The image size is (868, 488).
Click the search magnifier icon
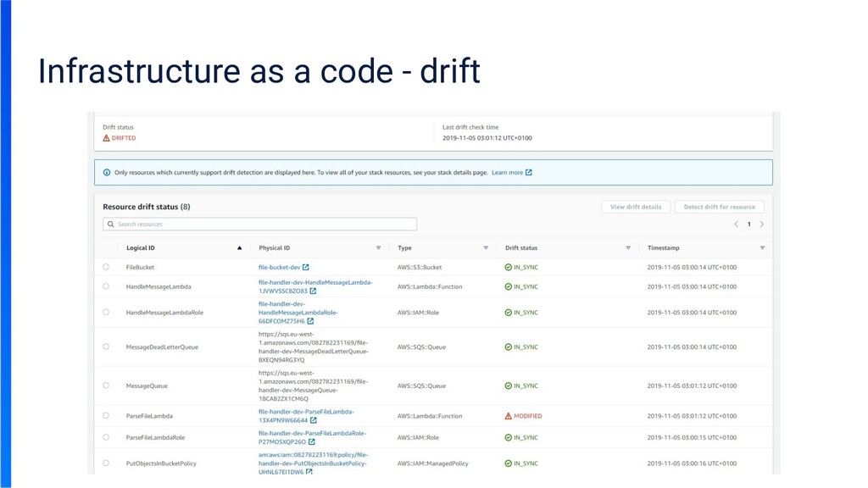click(x=111, y=224)
